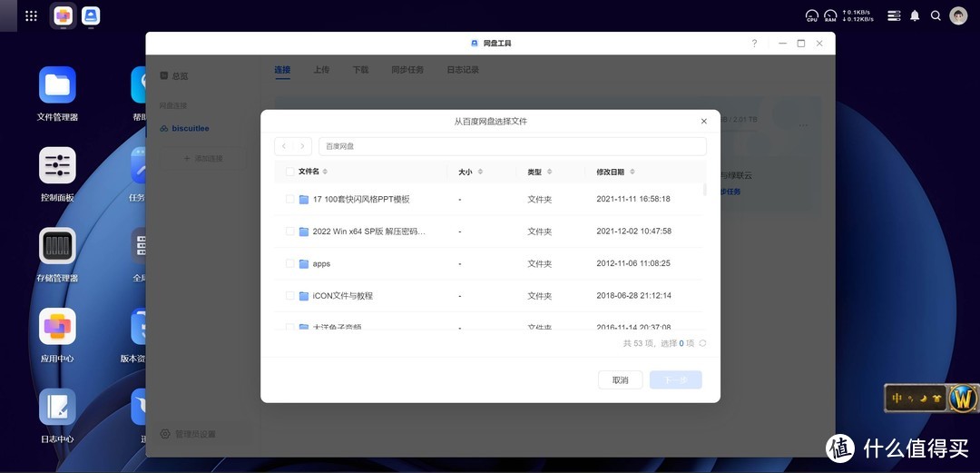Image resolution: width=980 pixels, height=473 pixels.
Task: Sort by 文件名 column arrows
Action: pos(325,172)
